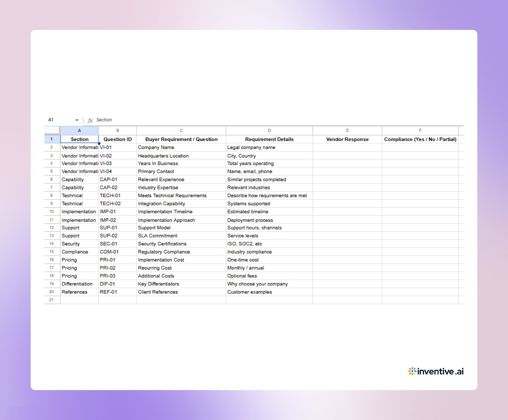Select the cell containing 'Company Name'
The height and width of the screenshot is (420, 508).
(181, 147)
